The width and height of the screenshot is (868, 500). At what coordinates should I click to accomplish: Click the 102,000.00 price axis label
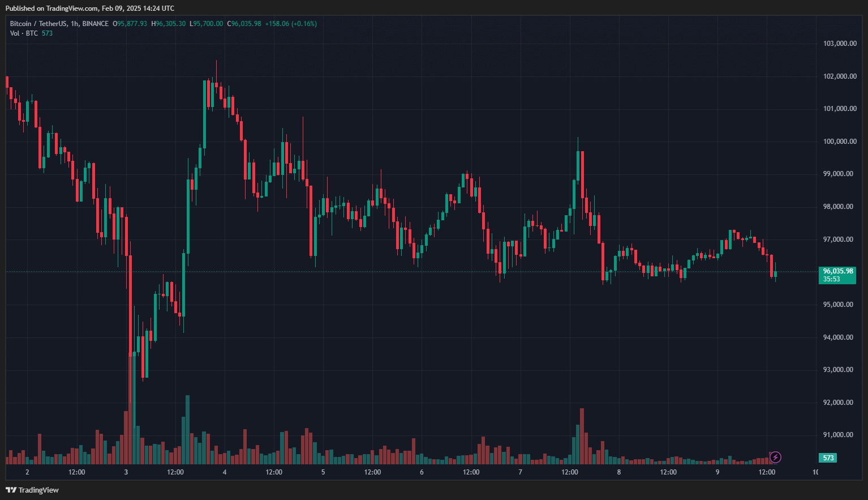(840, 76)
